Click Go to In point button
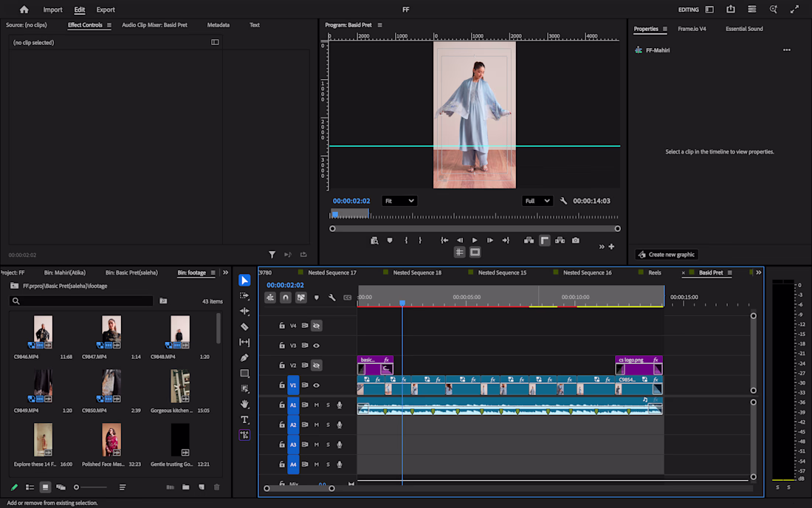Viewport: 812px width, 508px height. tap(444, 240)
